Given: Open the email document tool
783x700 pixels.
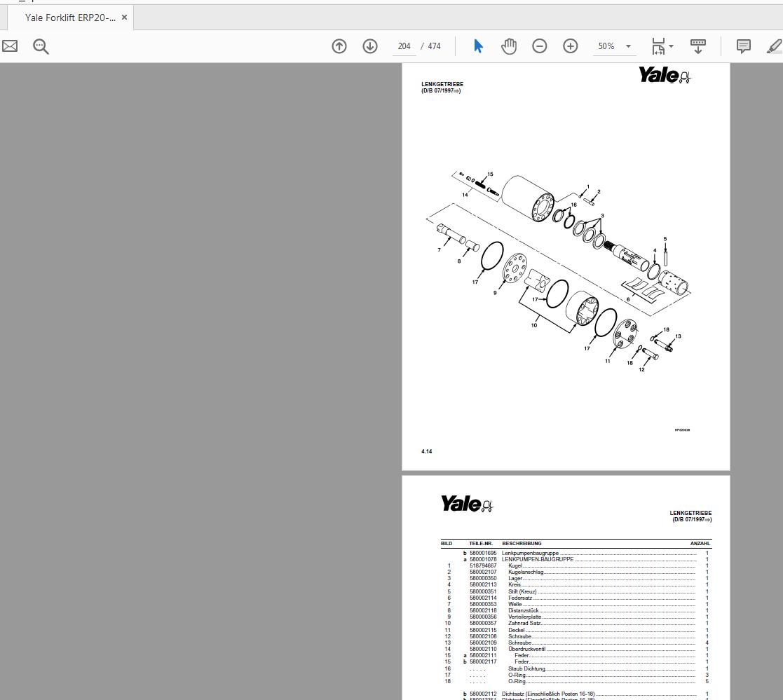Looking at the screenshot, I should (x=10, y=46).
